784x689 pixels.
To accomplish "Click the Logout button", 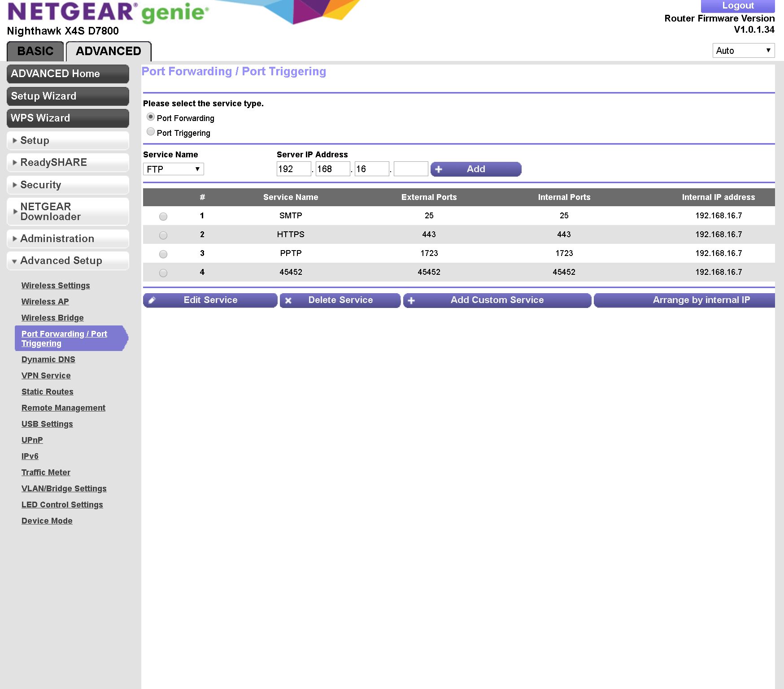I will 738,6.
